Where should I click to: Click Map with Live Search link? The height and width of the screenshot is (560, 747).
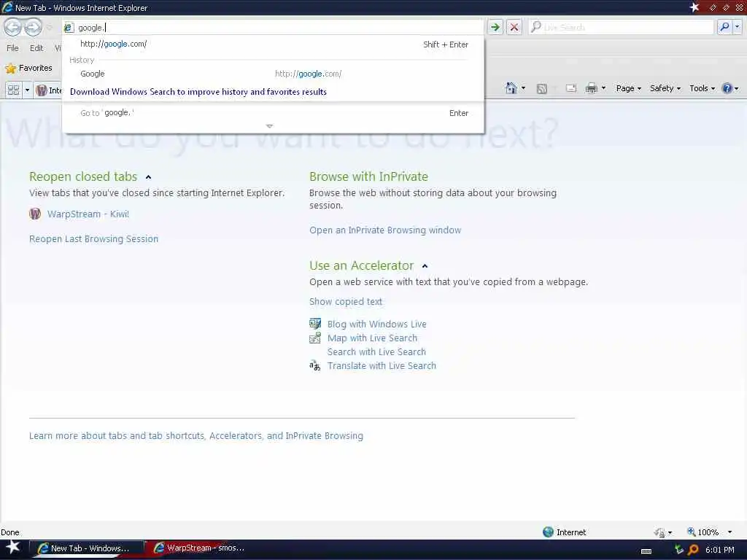(x=372, y=338)
